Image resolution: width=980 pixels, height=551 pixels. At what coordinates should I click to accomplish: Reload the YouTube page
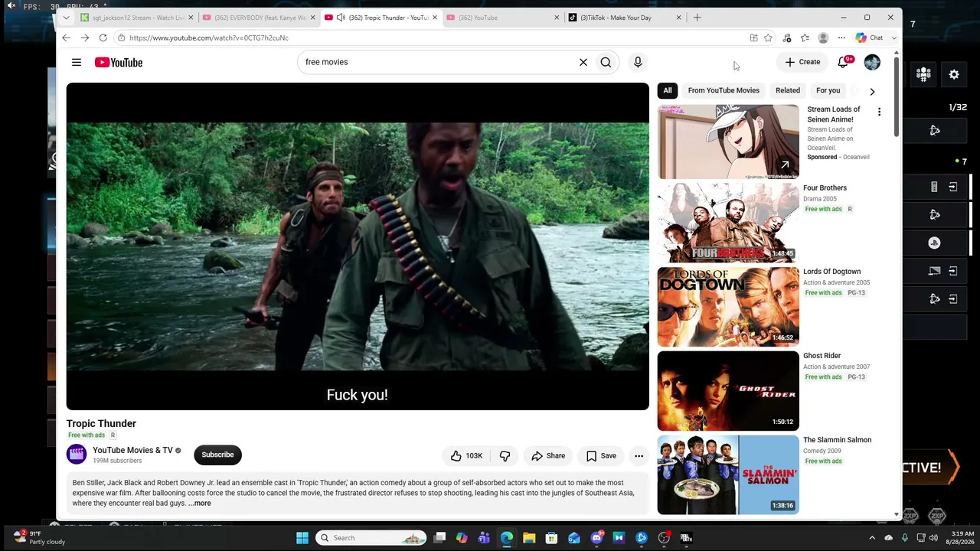click(103, 37)
